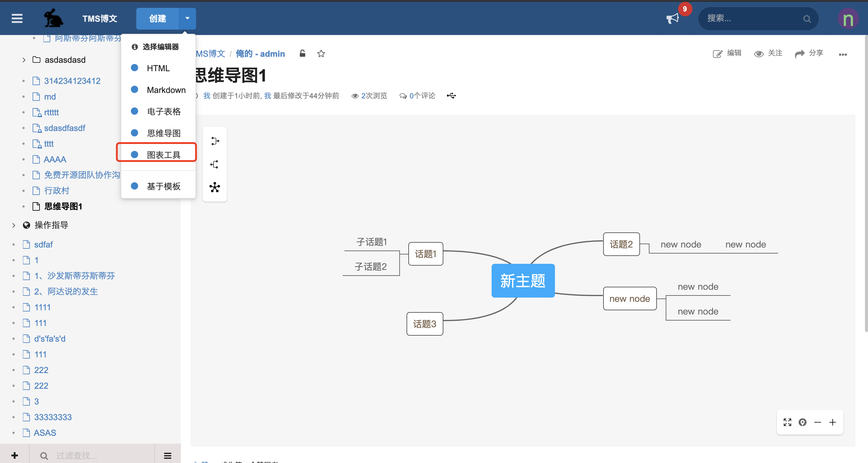Click 编辑 text button
This screenshot has height=463, width=868.
coord(734,53)
